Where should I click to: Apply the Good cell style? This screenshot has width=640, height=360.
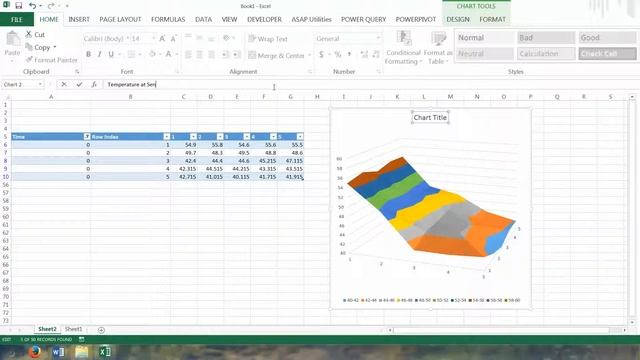(607, 38)
